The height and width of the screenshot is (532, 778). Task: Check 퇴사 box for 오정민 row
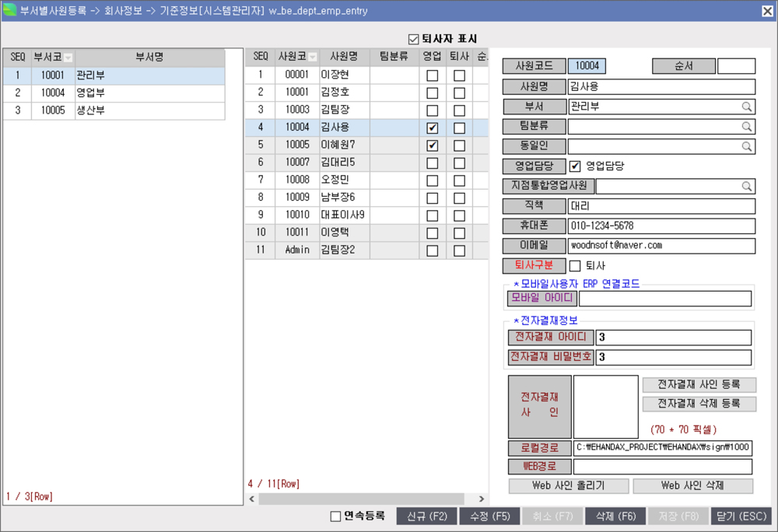(460, 180)
